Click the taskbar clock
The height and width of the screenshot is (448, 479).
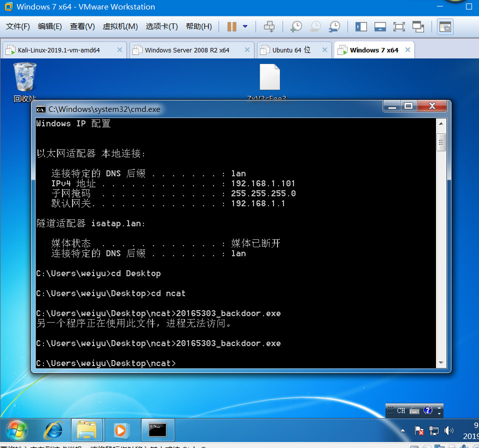click(x=470, y=431)
